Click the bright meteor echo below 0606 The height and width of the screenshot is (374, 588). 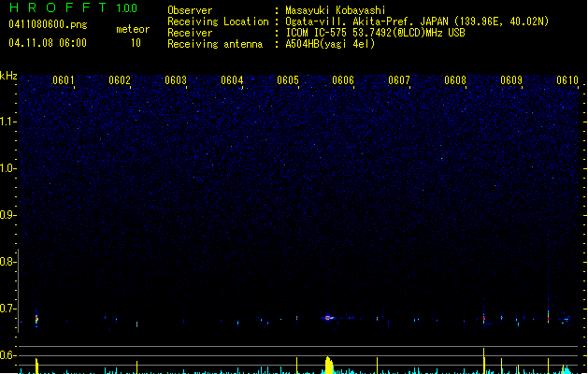pyautogui.click(x=328, y=318)
